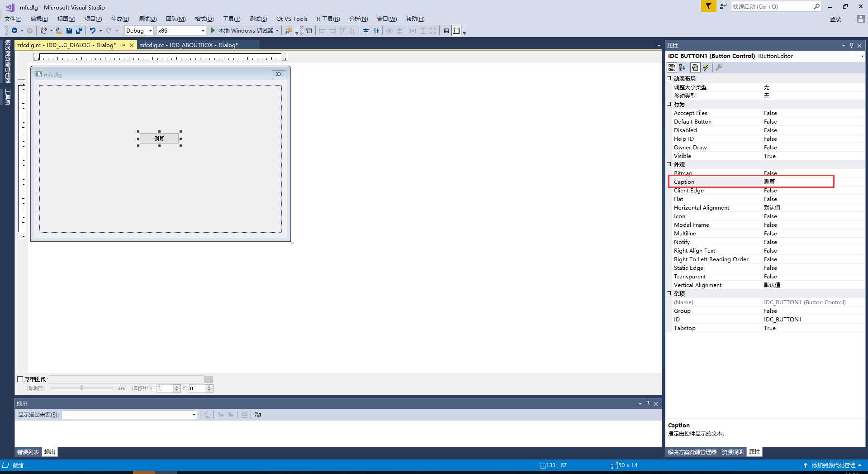868x474 pixels.
Task: Close the mfcdlg.rc IDD_DIALOG tab
Action: 132,45
